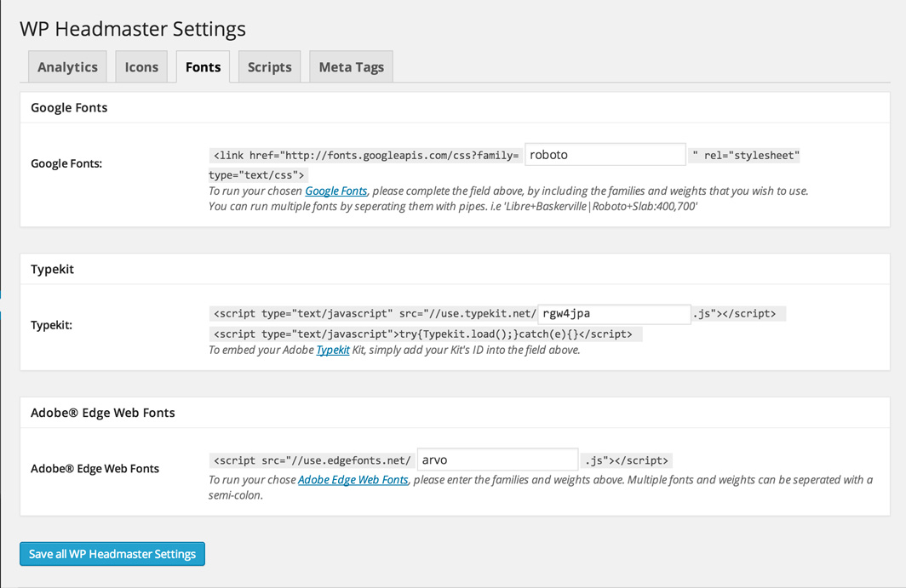Click the use.typekit.net script src snippet
Viewport: 906px width, 588px height.
point(375,314)
